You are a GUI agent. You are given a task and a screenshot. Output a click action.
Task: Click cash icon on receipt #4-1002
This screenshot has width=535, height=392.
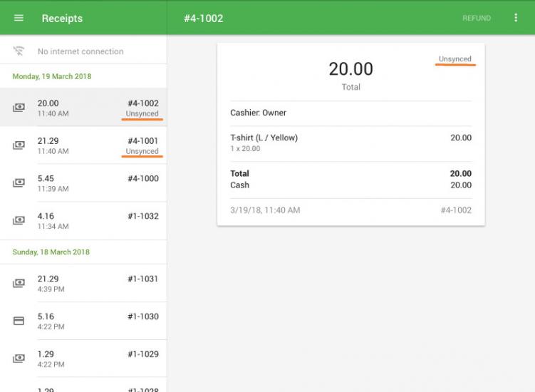(x=19, y=108)
